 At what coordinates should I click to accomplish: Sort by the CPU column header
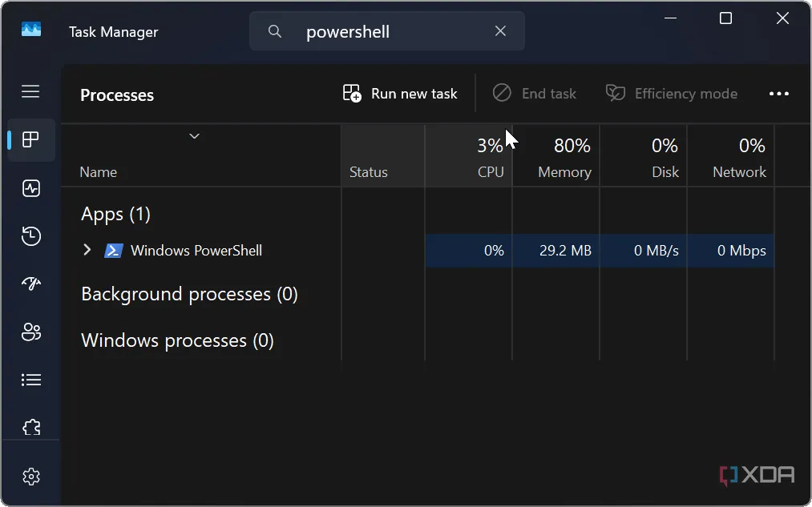469,155
